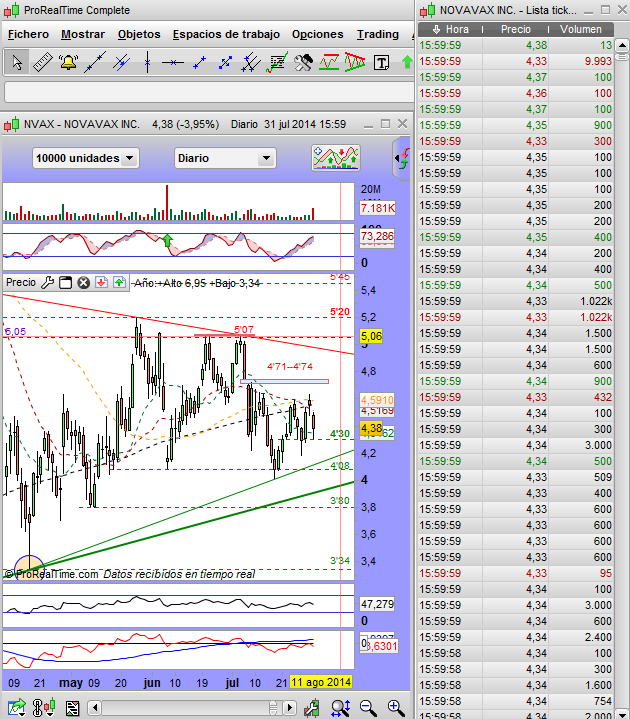The image size is (630, 719).
Task: Click the chart template list icon
Action: [x=72, y=708]
